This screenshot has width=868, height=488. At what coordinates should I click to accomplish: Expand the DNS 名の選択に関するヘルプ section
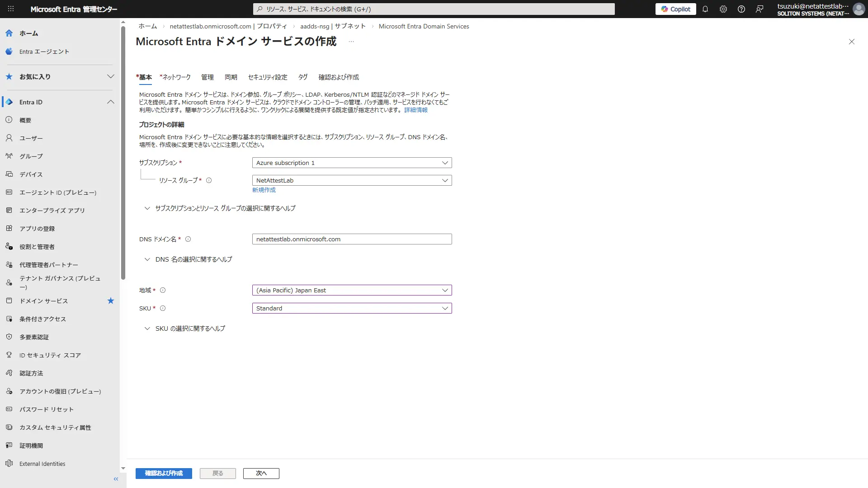tap(193, 259)
